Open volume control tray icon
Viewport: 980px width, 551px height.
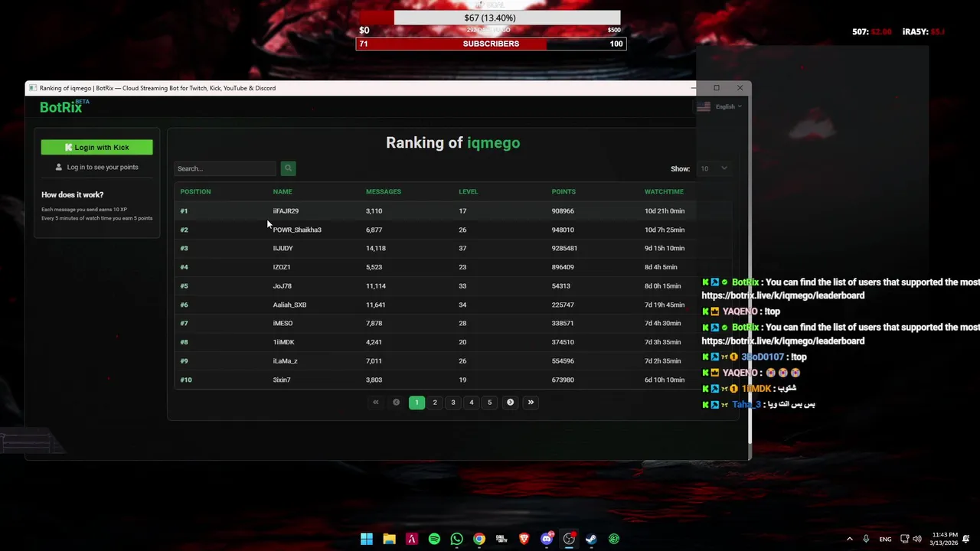click(x=917, y=539)
